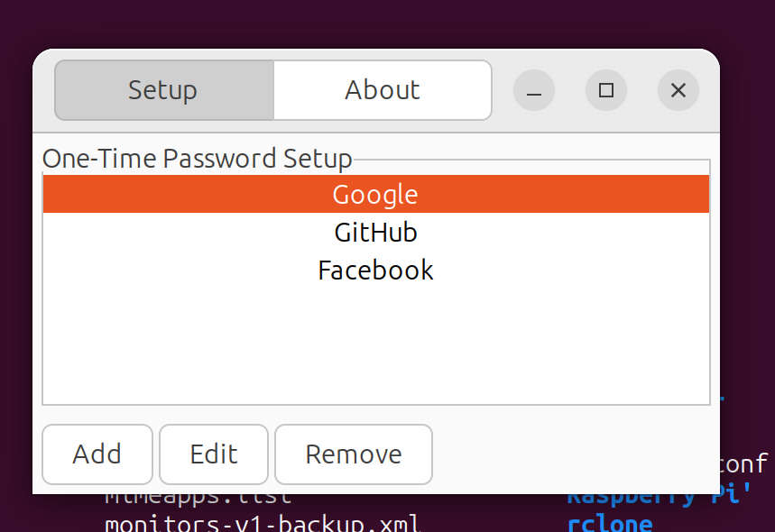This screenshot has height=532, width=775.
Task: Click the One-Time Password Setup group label
Action: pos(198,159)
